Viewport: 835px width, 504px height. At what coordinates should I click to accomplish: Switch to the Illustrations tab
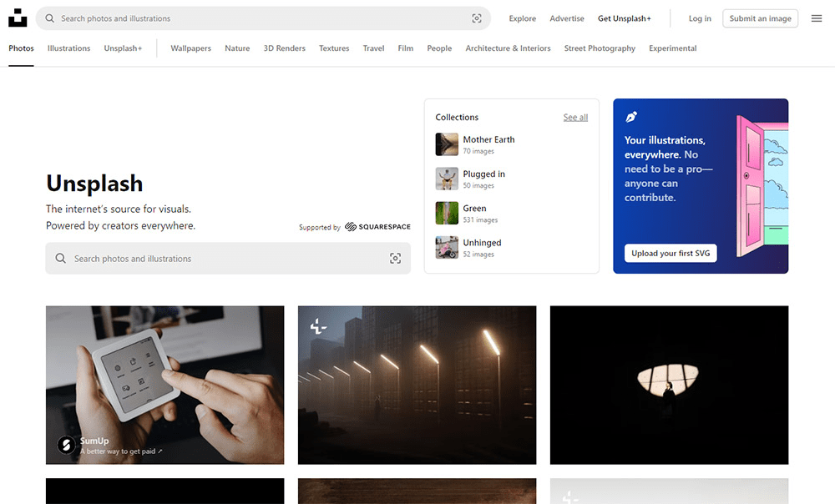68,48
